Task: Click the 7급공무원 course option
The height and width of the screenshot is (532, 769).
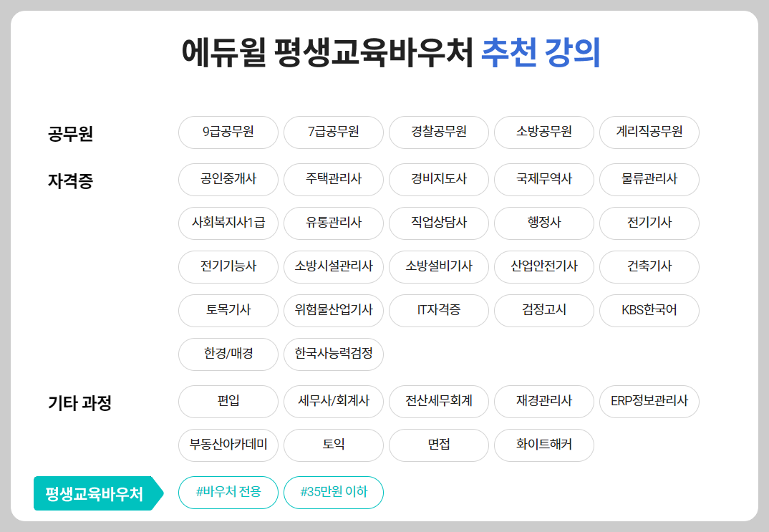Action: pos(333,132)
